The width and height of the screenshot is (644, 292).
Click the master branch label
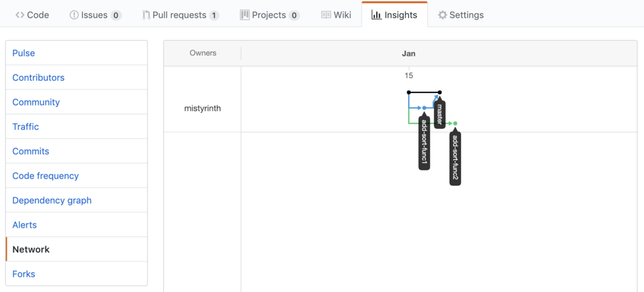(x=440, y=115)
